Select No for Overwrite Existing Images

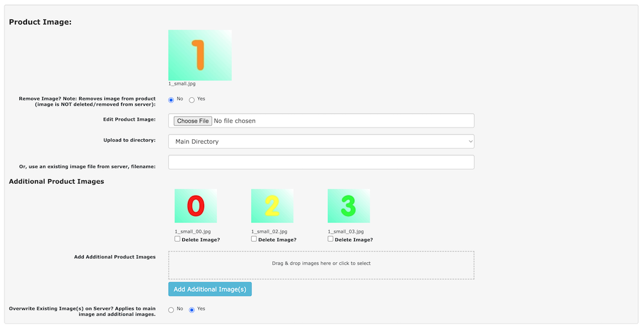click(171, 310)
